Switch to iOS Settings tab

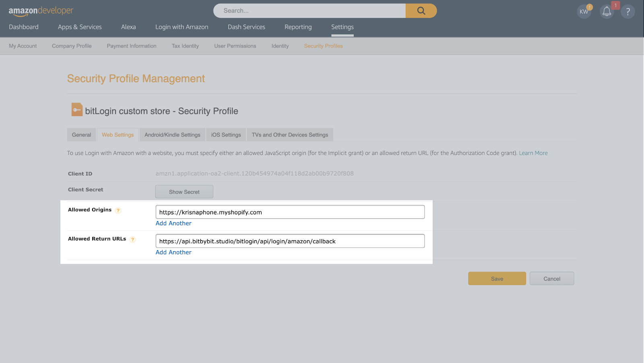tap(226, 135)
